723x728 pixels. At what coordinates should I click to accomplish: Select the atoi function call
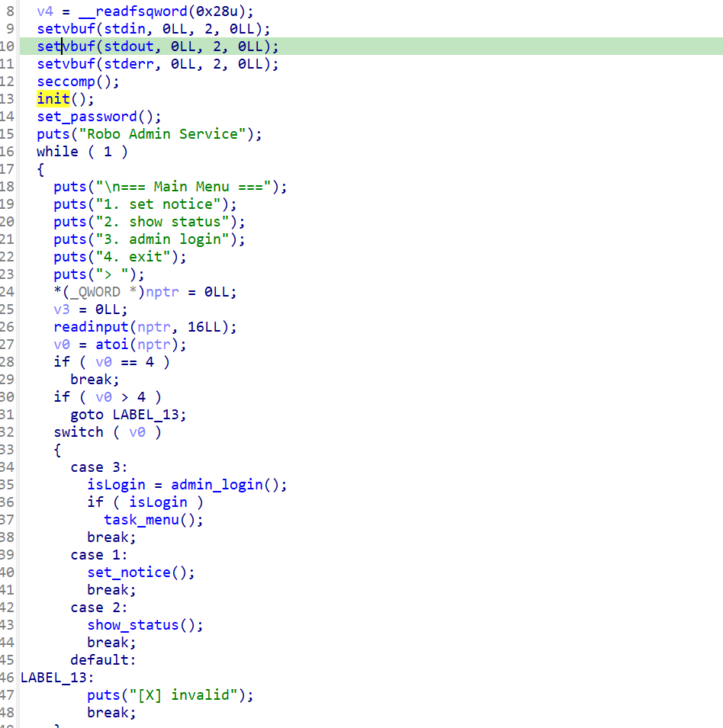[111, 345]
